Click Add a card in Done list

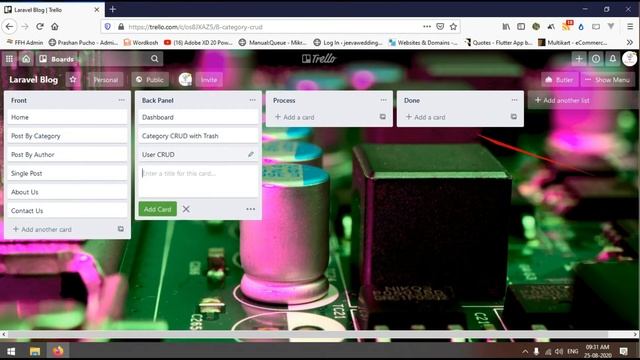(425, 117)
